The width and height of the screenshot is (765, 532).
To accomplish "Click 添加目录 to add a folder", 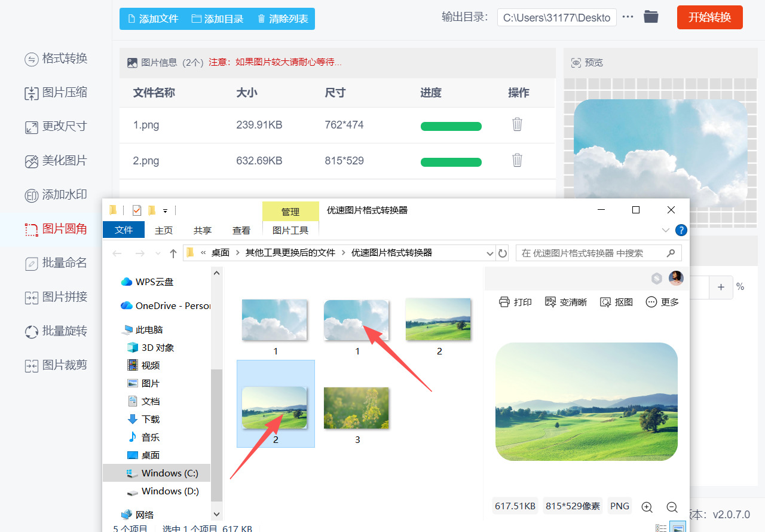I will click(x=218, y=19).
